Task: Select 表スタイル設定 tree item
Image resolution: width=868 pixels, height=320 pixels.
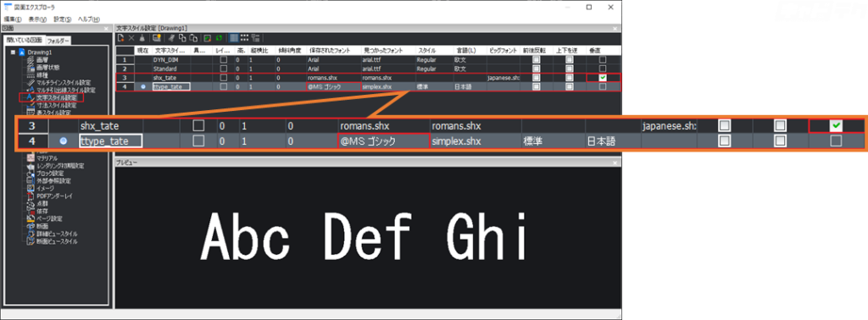Action: point(53,113)
